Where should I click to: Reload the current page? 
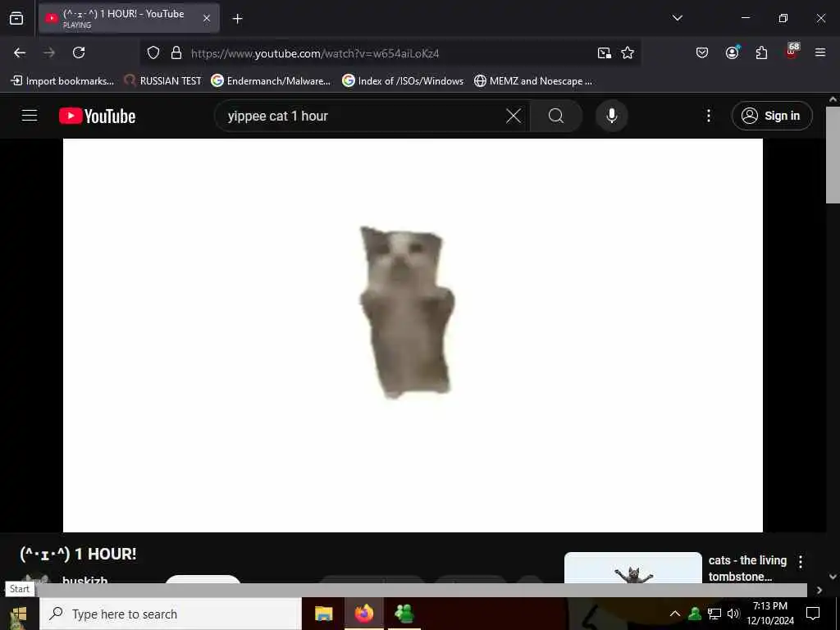coord(79,52)
